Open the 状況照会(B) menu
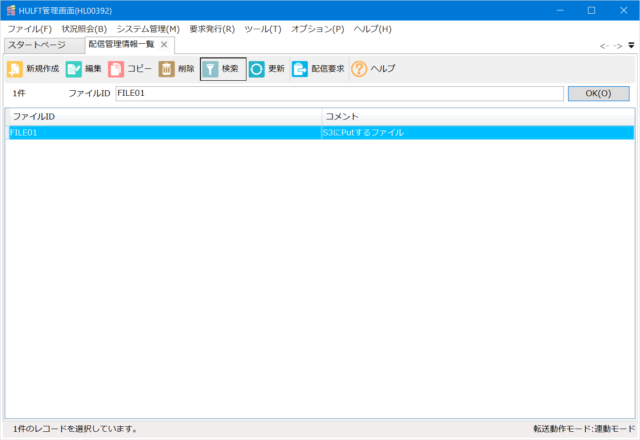 tap(84, 29)
